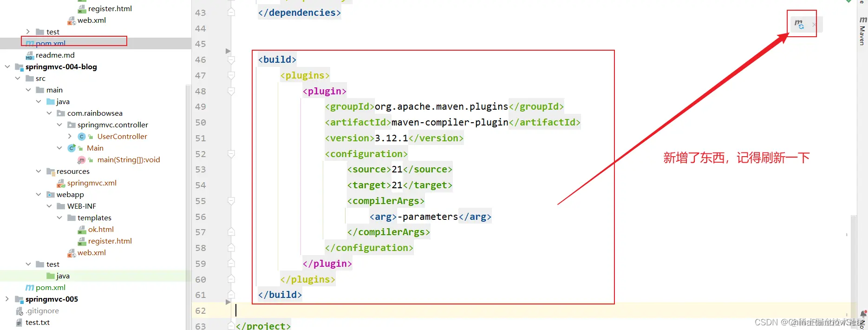Image resolution: width=868 pixels, height=330 pixels.
Task: Collapse the WEB-INF folder chevron
Action: [49, 206]
